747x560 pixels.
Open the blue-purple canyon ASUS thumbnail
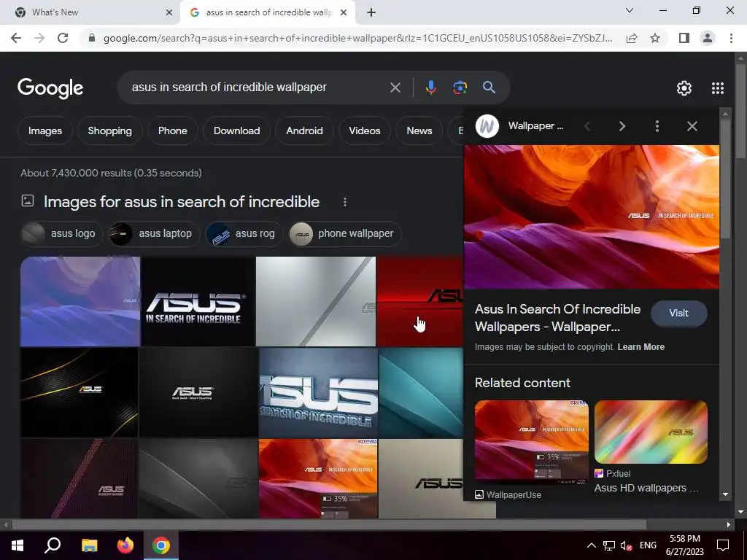pyautogui.click(x=80, y=301)
